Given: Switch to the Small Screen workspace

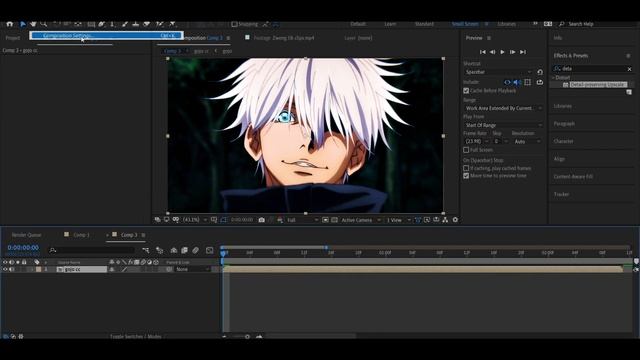Looking at the screenshot, I should 465,24.
